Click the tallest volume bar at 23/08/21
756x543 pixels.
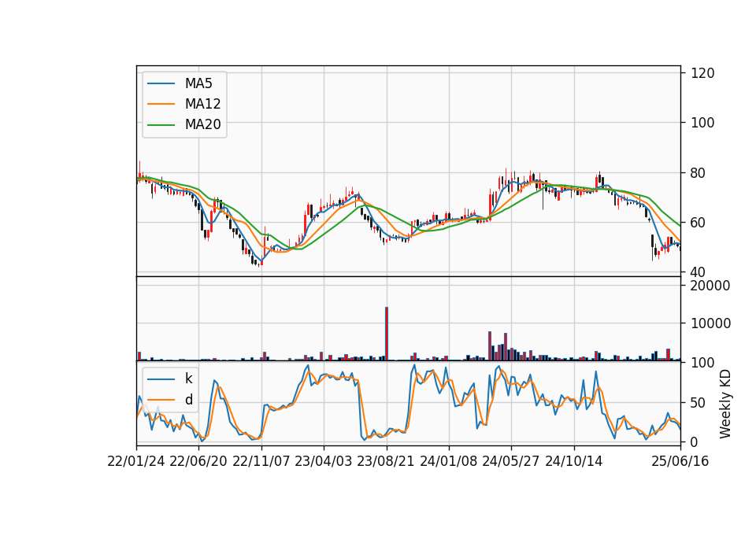pyautogui.click(x=387, y=334)
